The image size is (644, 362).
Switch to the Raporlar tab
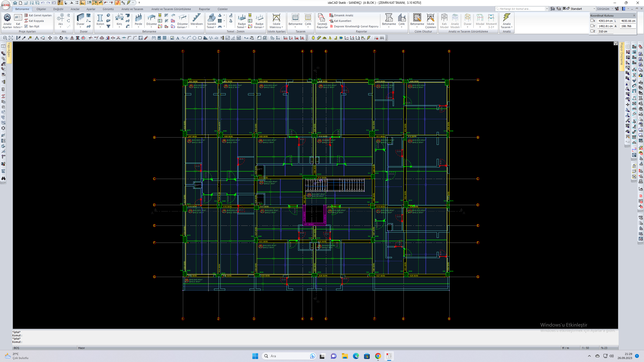(205, 9)
